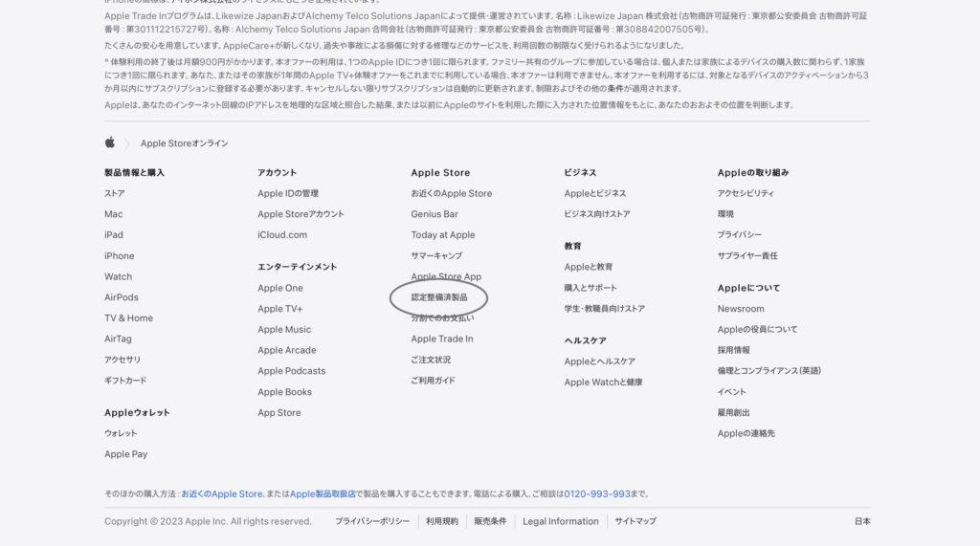Visit the AirPods footer link
980x546 pixels.
[x=122, y=296]
